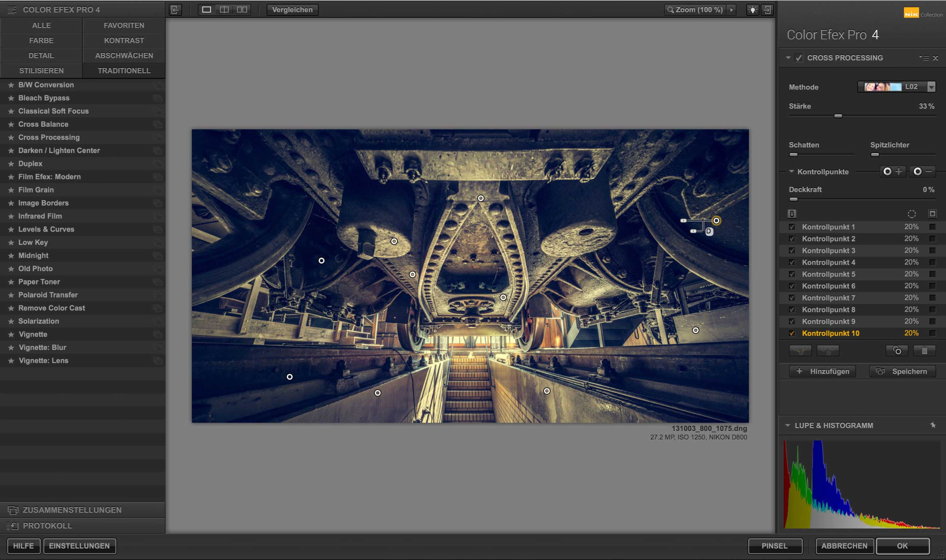Select the Midnight filter in list
The image size is (946, 560).
tap(34, 256)
